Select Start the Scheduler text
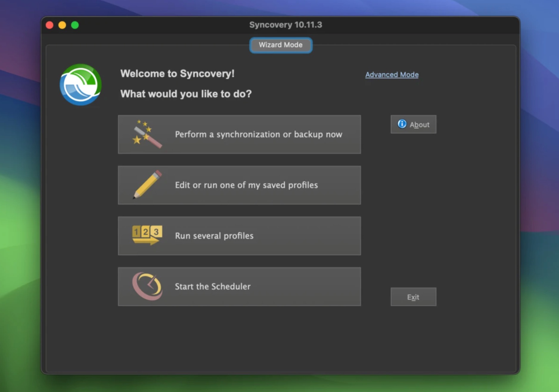Viewport: 559px width, 392px height. pyautogui.click(x=213, y=287)
